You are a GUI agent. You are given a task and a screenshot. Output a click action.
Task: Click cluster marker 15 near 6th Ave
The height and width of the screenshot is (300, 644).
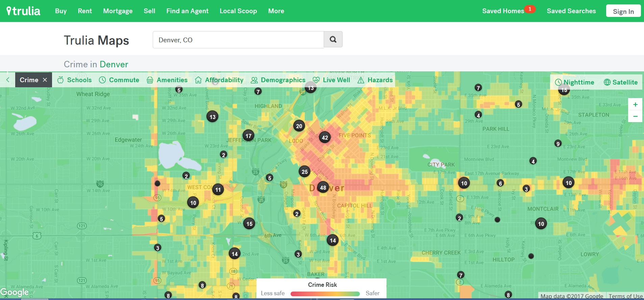pyautogui.click(x=249, y=224)
